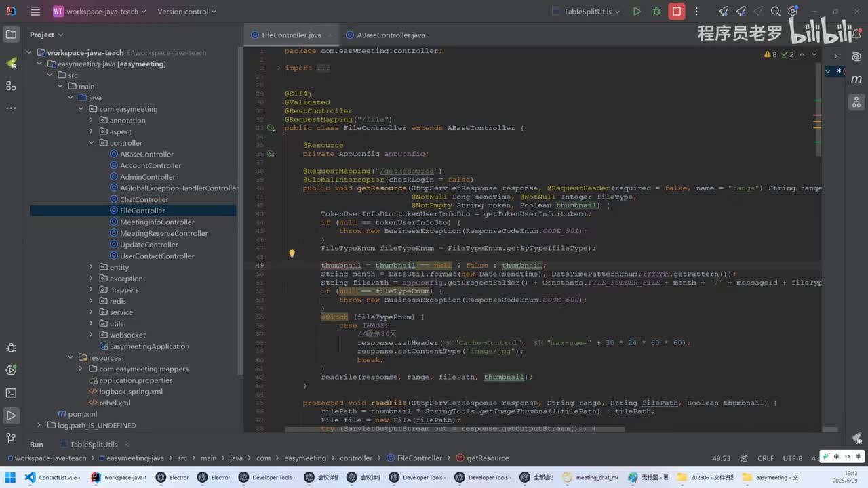This screenshot has height=488, width=868.
Task: Open the JRebel tool window in the left sidebar
Action: point(11,63)
